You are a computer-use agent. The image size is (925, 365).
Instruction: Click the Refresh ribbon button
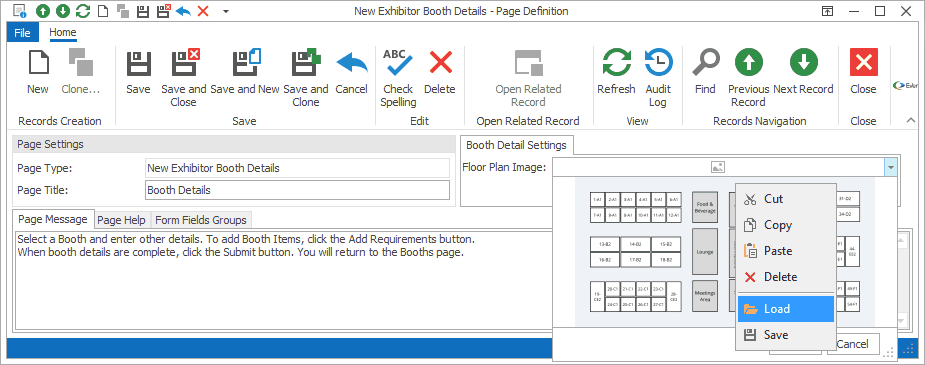point(616,72)
